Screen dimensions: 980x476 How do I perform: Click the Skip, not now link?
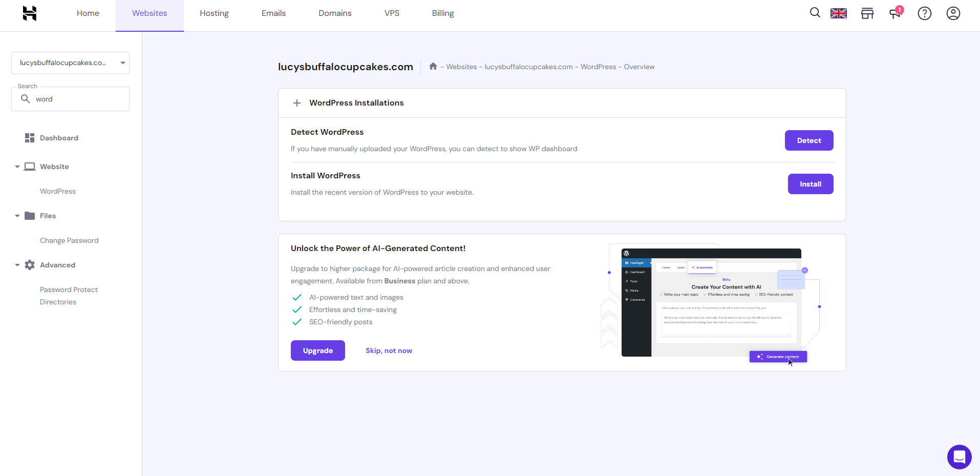389,350
